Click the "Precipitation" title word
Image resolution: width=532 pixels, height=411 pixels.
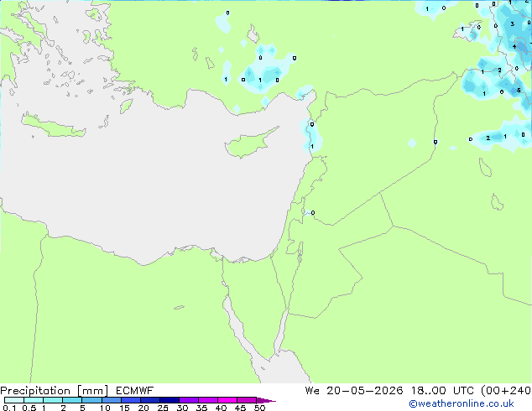pos(35,391)
